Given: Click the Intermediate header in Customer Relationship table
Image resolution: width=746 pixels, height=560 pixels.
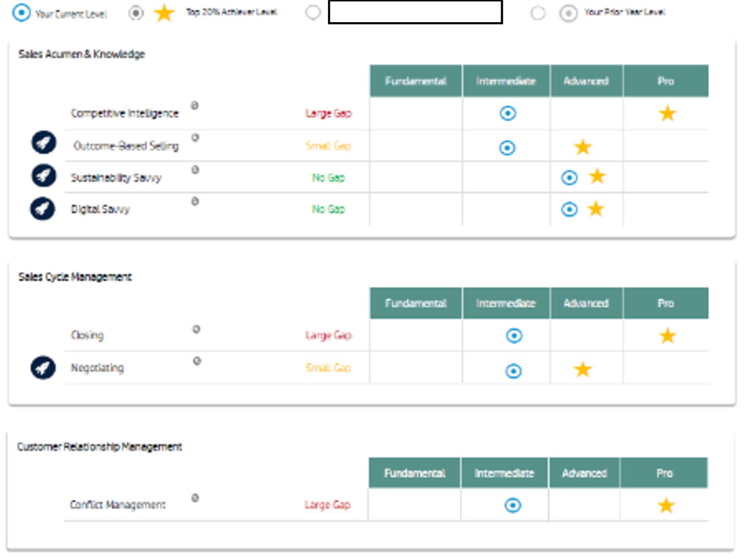Looking at the screenshot, I should (x=504, y=473).
